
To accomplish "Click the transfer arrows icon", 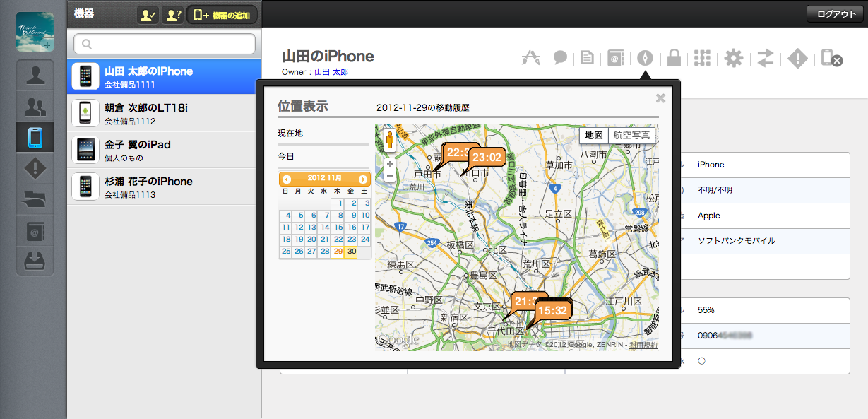I will (x=766, y=58).
